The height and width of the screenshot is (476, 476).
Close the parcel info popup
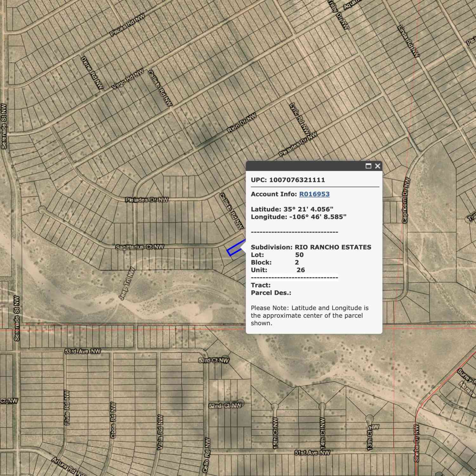[x=377, y=166]
